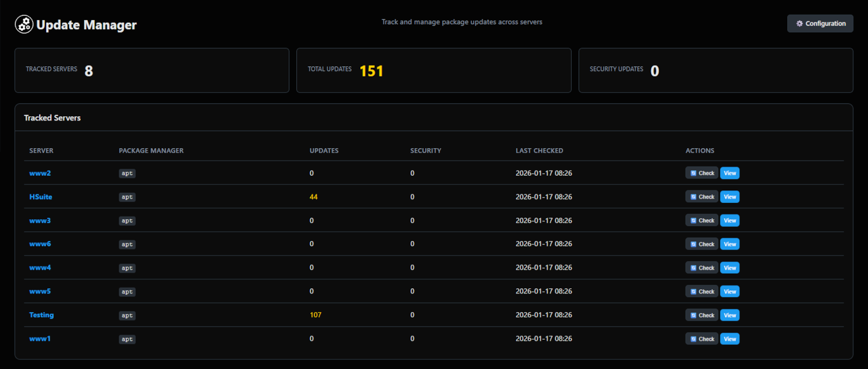Click View button for HSuite server

coord(730,197)
